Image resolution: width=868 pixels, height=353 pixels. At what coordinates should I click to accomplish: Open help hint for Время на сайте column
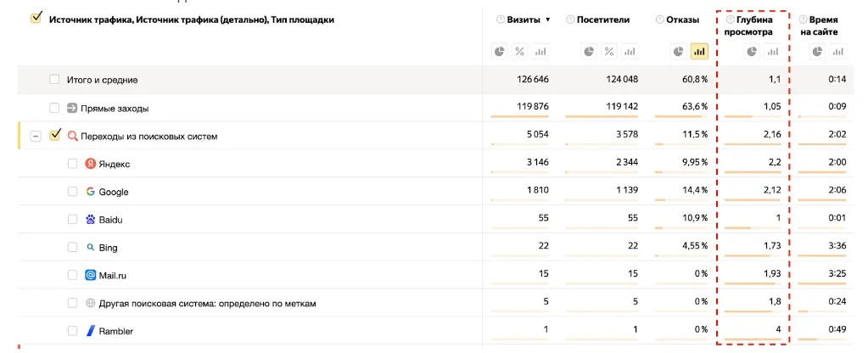point(804,20)
